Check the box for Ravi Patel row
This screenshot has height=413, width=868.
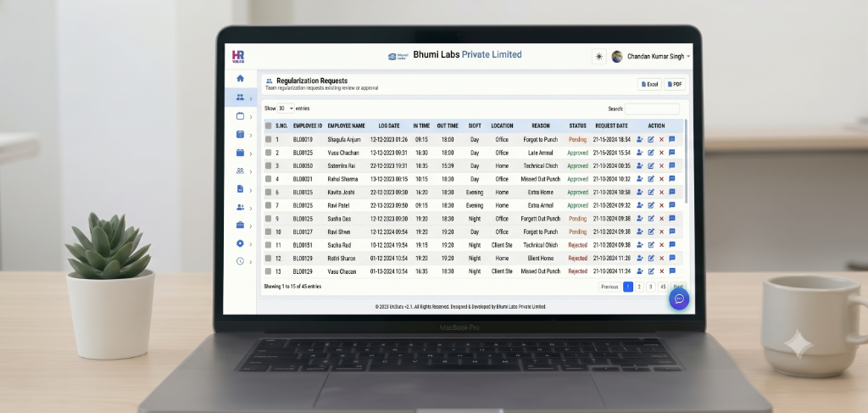(x=269, y=205)
